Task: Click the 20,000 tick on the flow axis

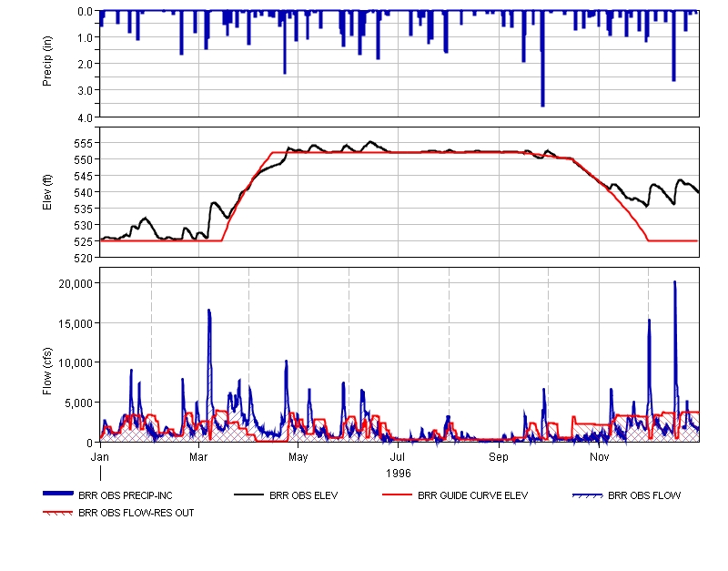Action: pyautogui.click(x=73, y=283)
